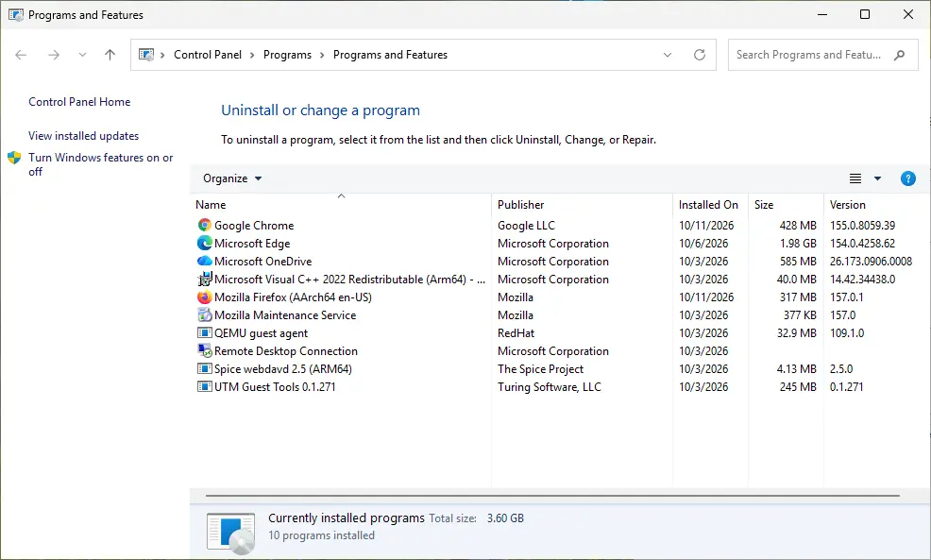Click the Spice webdavd program icon
This screenshot has height=560, width=931.
tap(204, 369)
